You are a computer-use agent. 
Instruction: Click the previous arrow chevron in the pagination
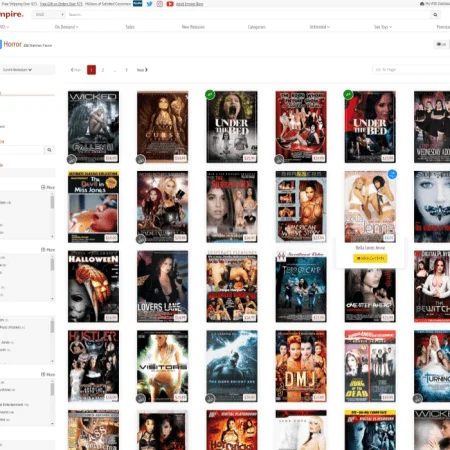click(x=72, y=70)
